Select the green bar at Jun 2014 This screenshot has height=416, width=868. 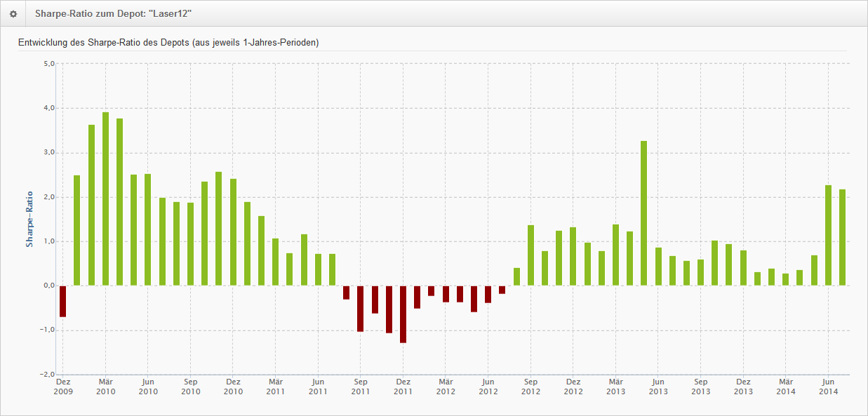pos(828,235)
